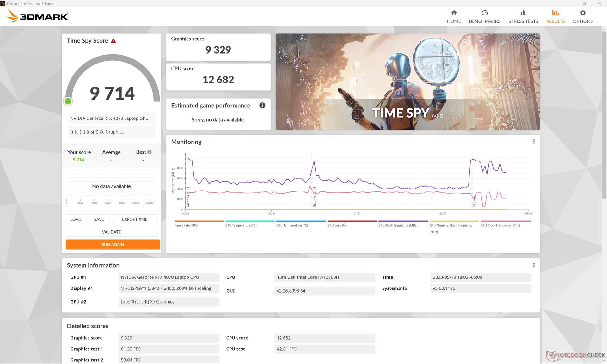Click CPU Clock Frequency purple color bar
The height and width of the screenshot is (364, 607).
pyautogui.click(x=403, y=221)
